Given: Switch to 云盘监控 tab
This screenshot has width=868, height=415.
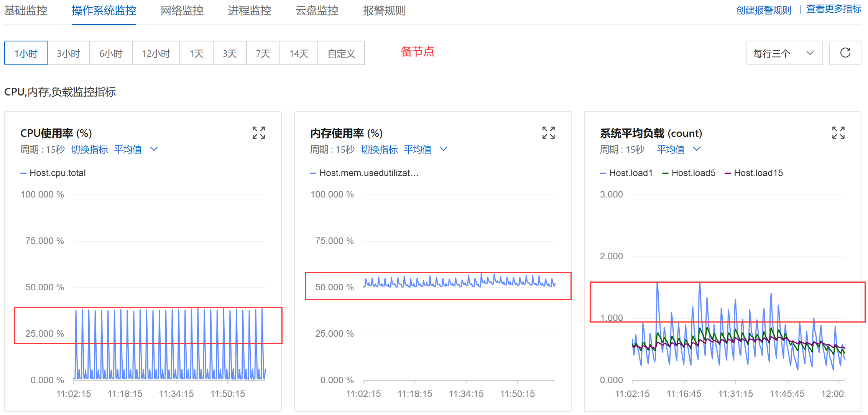Looking at the screenshot, I should pos(317,11).
